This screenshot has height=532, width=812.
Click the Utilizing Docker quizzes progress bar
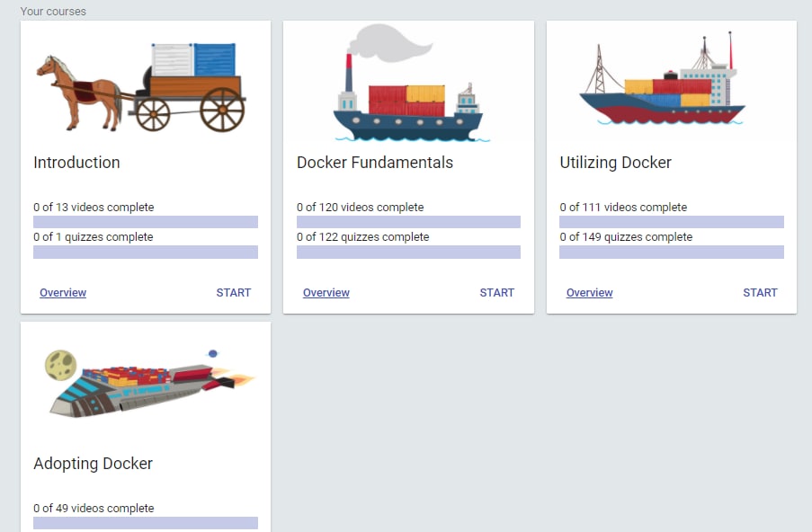(672, 253)
